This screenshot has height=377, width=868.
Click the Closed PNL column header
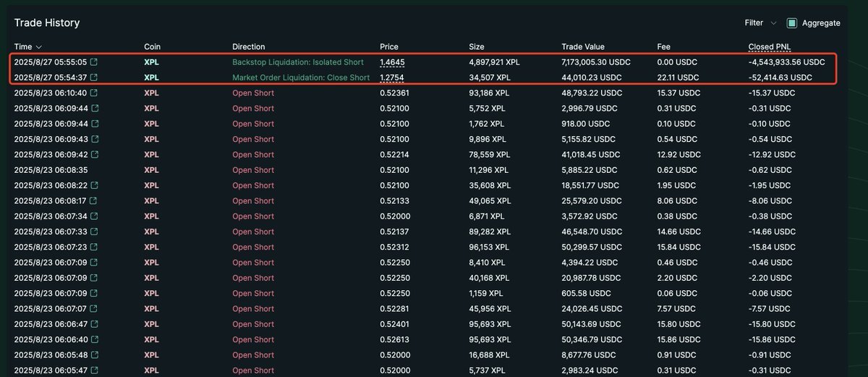[770, 47]
